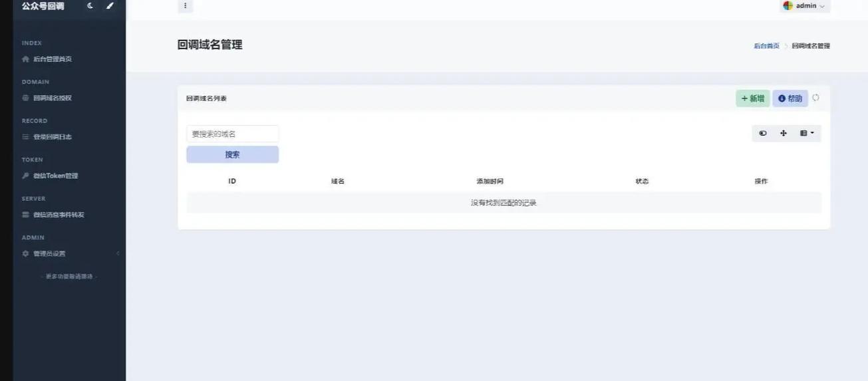This screenshot has height=381, width=868.
Task: Click the 添加时间 column header
Action: [490, 181]
